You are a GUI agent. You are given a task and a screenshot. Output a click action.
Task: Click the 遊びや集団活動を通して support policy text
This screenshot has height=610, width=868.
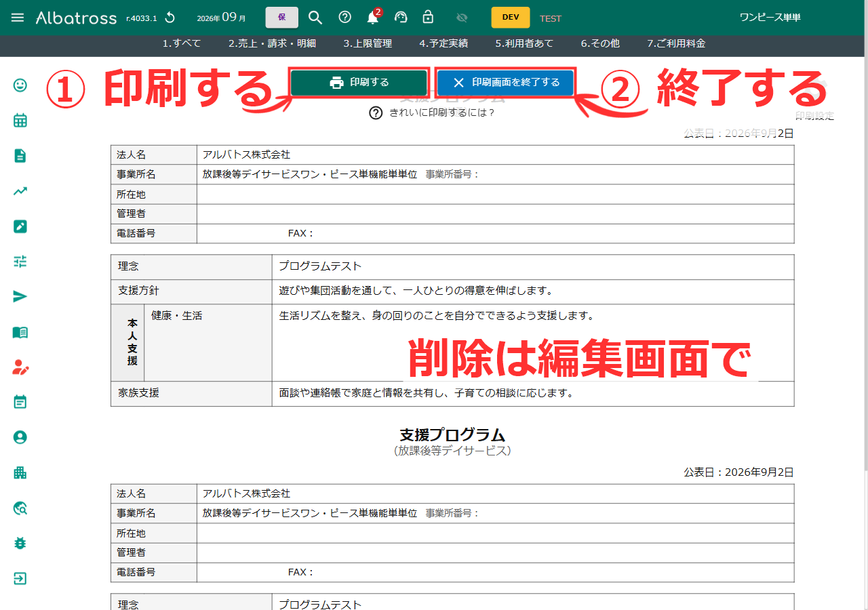click(416, 291)
